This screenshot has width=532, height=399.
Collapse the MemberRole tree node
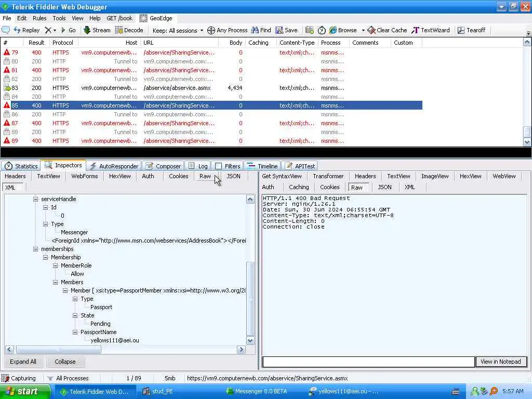(55, 265)
